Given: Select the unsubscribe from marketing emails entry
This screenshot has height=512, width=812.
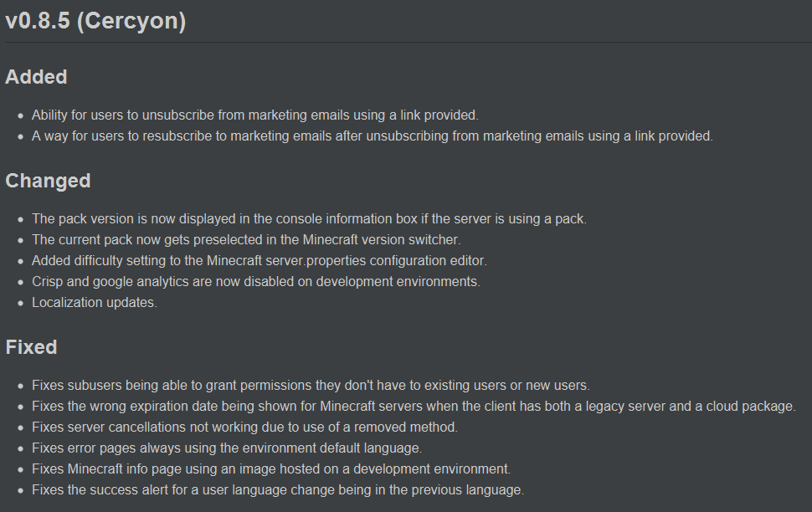Looking at the screenshot, I should pos(254,115).
